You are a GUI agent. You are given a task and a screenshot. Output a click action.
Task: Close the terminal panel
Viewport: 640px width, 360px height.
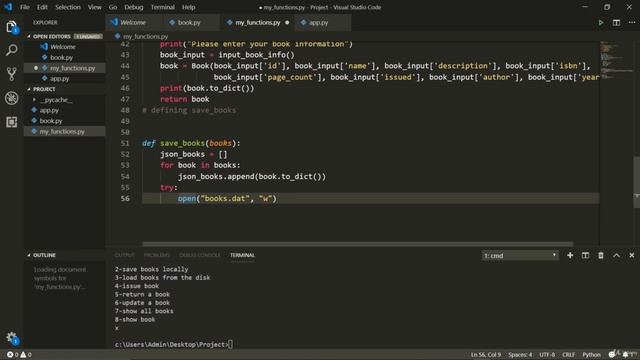point(631,255)
